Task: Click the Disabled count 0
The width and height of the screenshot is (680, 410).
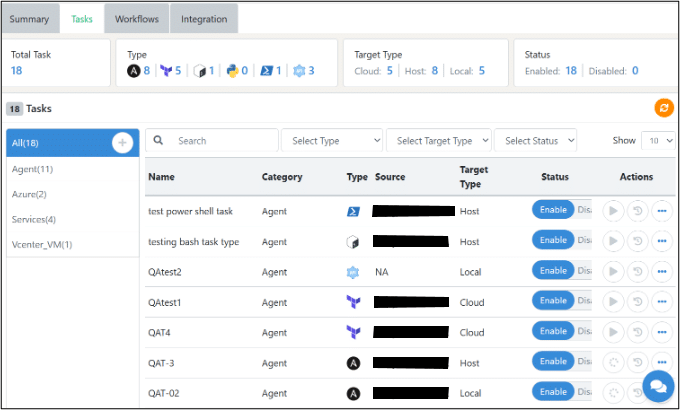Action: 635,71
